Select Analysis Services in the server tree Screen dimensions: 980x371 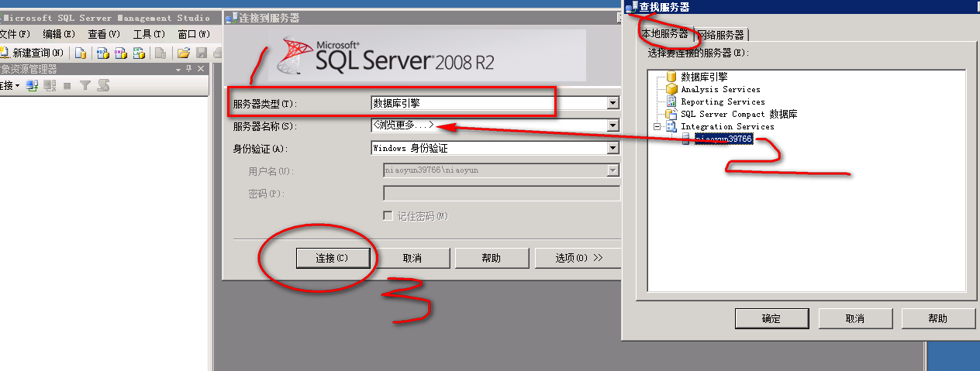tap(720, 89)
